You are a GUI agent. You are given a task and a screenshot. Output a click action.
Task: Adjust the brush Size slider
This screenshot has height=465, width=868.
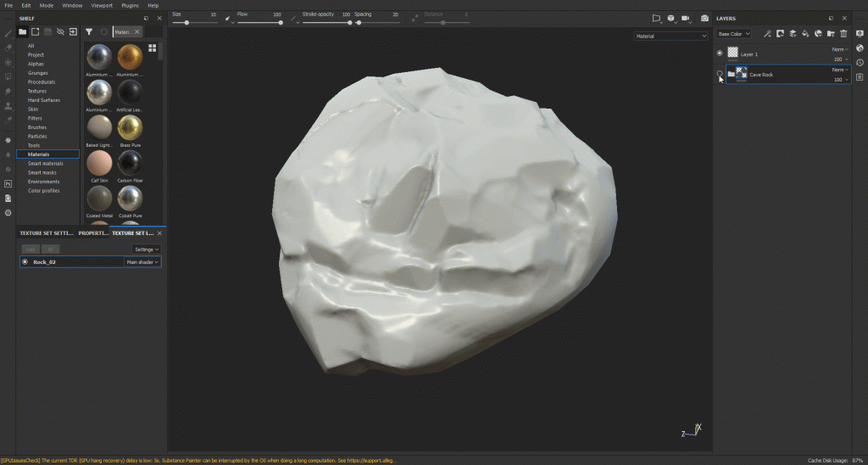point(194,23)
